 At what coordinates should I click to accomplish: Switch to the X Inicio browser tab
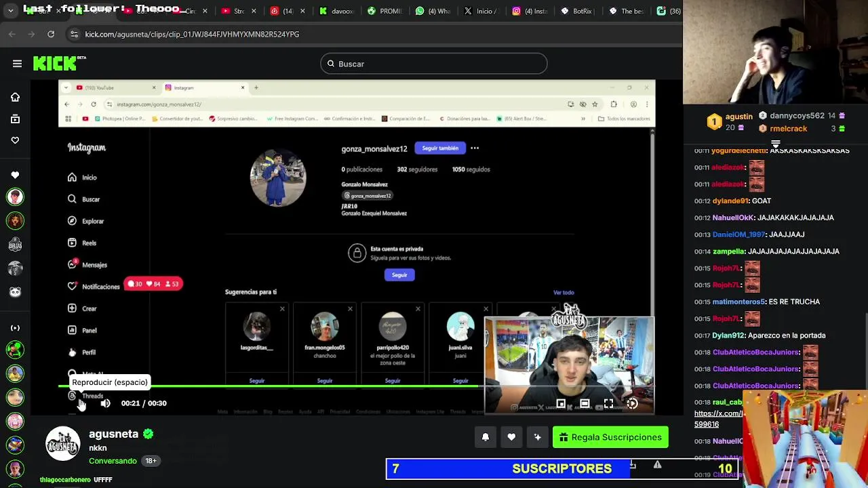point(481,11)
